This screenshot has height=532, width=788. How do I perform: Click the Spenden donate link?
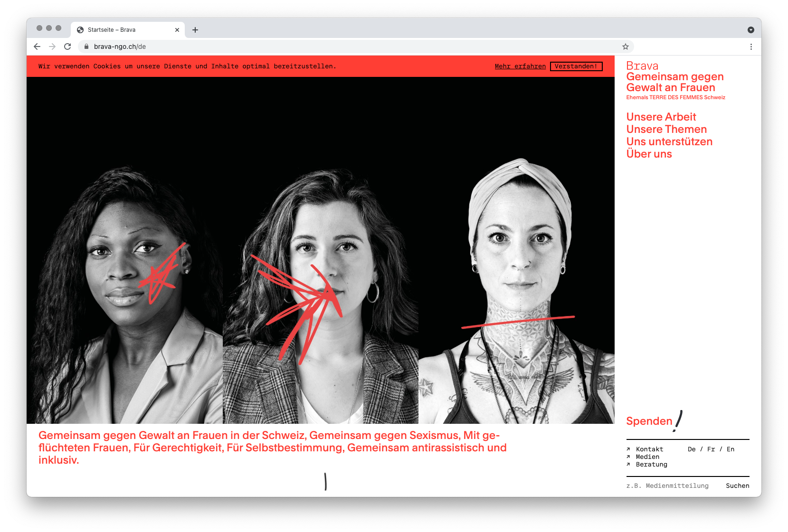pyautogui.click(x=649, y=421)
